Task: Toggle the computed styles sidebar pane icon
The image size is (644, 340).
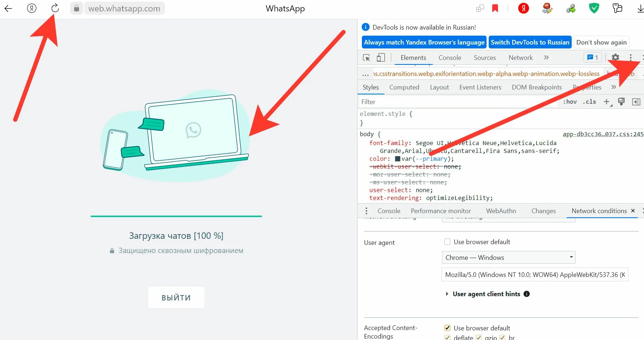Action: [636, 102]
